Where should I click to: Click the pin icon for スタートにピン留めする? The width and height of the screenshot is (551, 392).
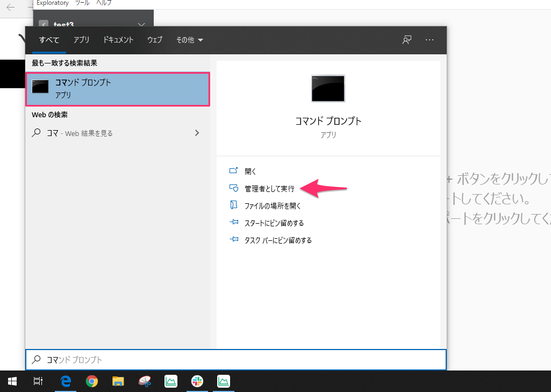(x=234, y=222)
